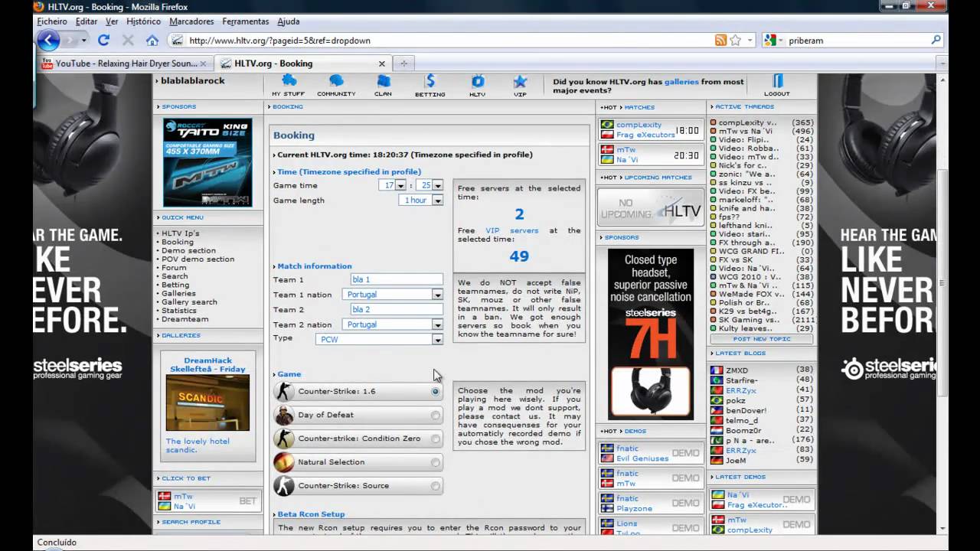Follow the VIP servers link
980x551 pixels.
click(x=511, y=230)
